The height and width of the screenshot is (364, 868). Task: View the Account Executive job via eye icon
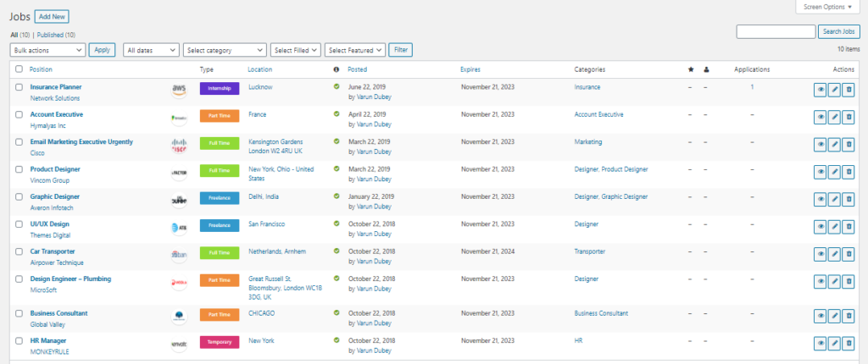(x=820, y=118)
